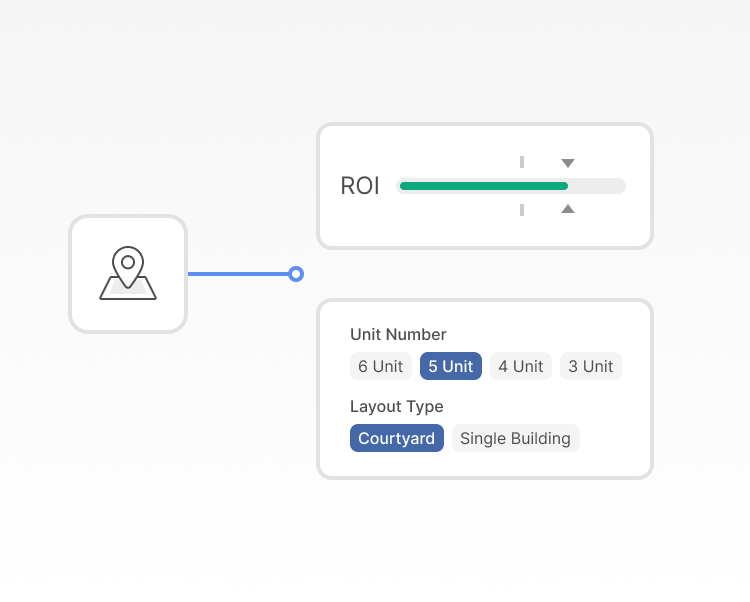Click the Unit Number heading
This screenshot has height=602, width=750.
click(x=398, y=334)
